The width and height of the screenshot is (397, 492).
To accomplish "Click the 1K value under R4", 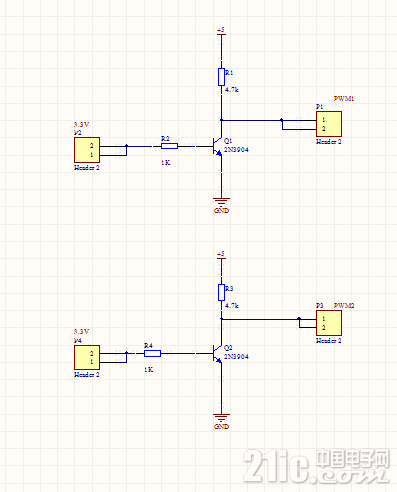I will (149, 370).
